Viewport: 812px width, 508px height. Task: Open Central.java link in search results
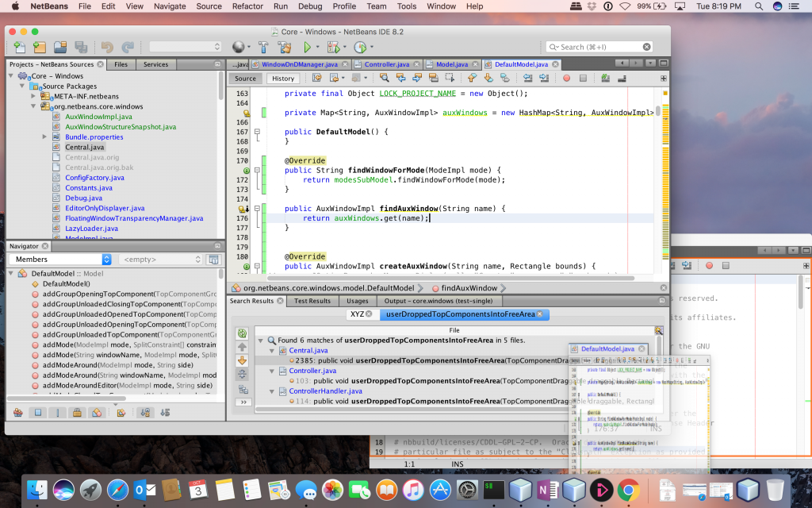pyautogui.click(x=308, y=350)
